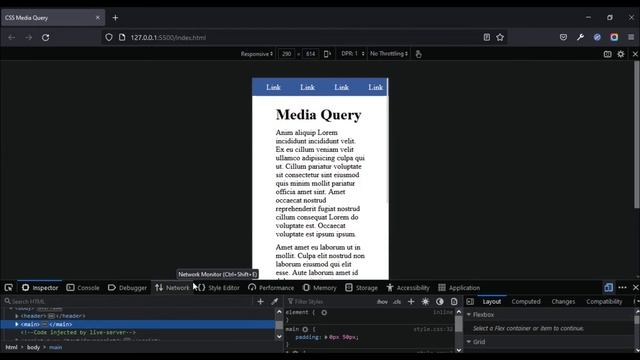The height and width of the screenshot is (360, 640).
Task: Open the Debugger panel
Action: point(127,288)
